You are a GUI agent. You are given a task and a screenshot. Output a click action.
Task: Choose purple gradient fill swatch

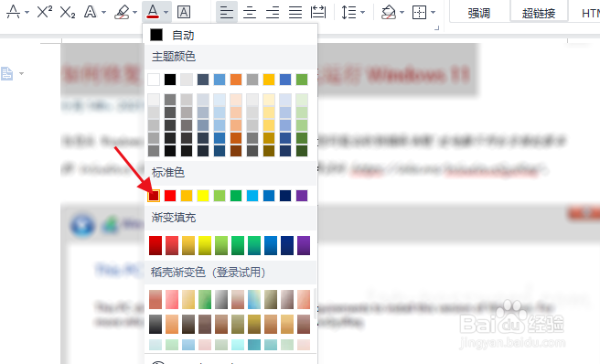304,245
